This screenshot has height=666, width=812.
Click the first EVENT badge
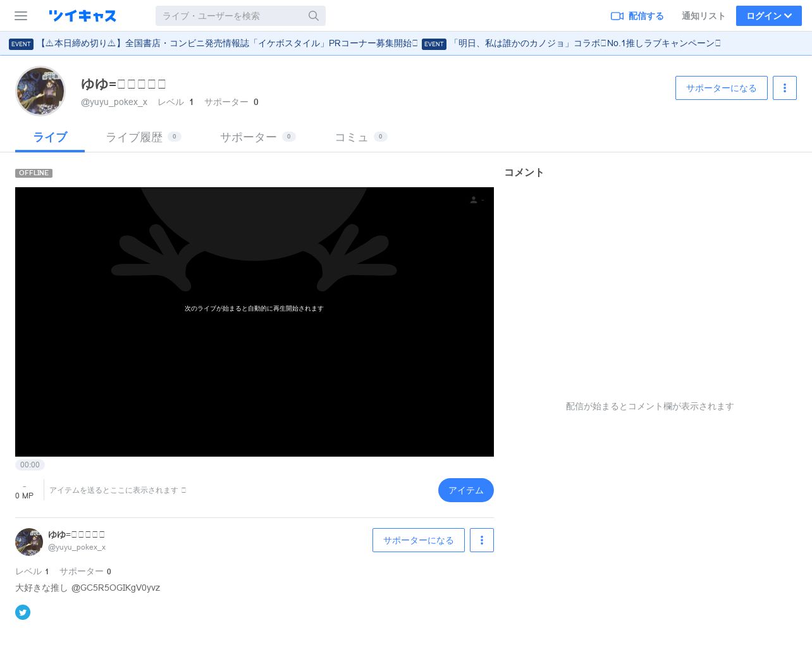point(21,44)
